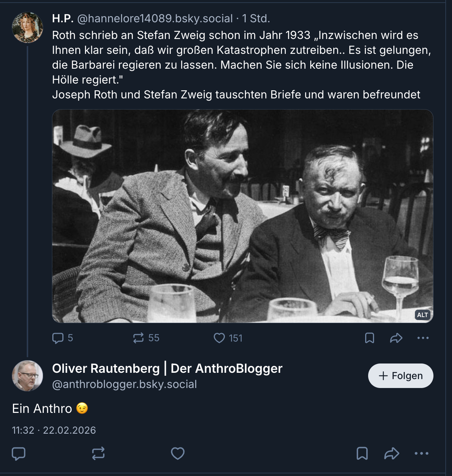Screen dimensions: 452x476
Task: Follow Oliver Rautenberg with Folgen button
Action: point(400,376)
